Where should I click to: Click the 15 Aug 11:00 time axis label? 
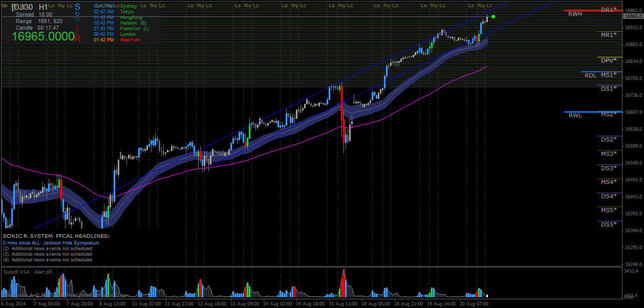pos(344,303)
